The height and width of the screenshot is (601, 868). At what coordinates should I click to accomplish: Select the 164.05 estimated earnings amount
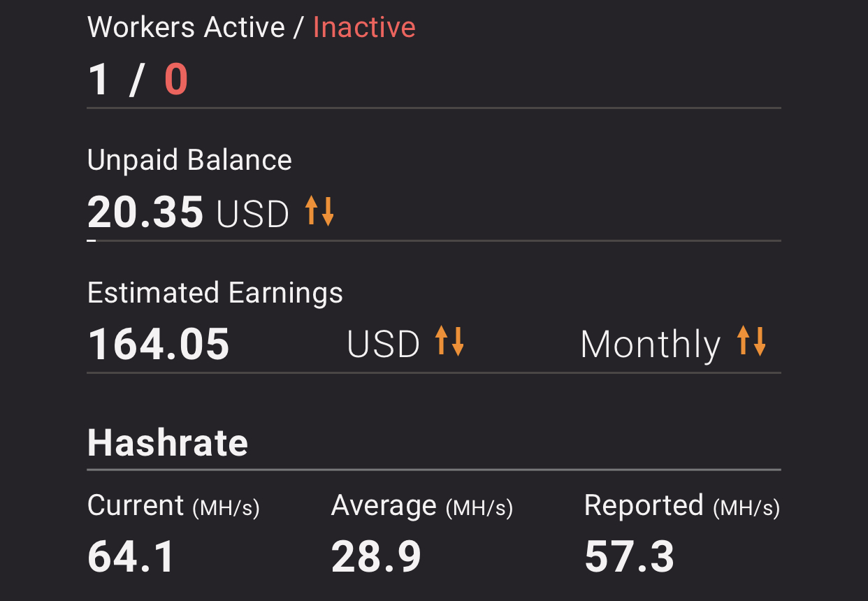click(159, 344)
